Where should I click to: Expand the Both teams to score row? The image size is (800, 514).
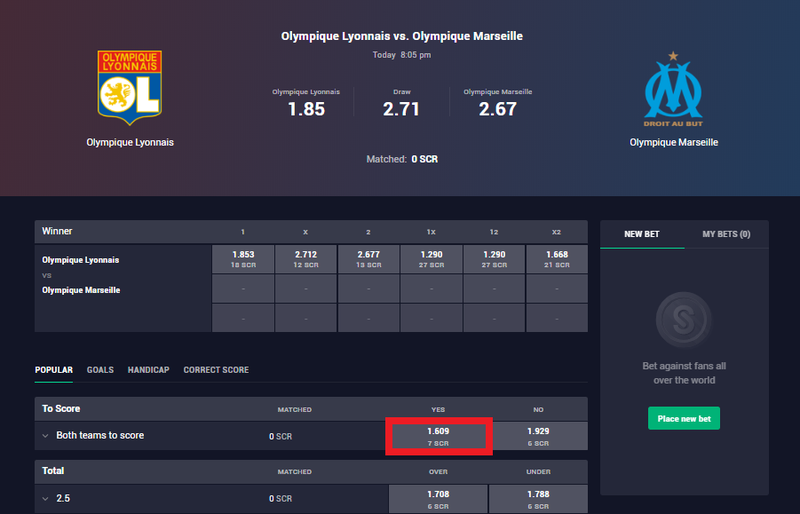click(45, 435)
